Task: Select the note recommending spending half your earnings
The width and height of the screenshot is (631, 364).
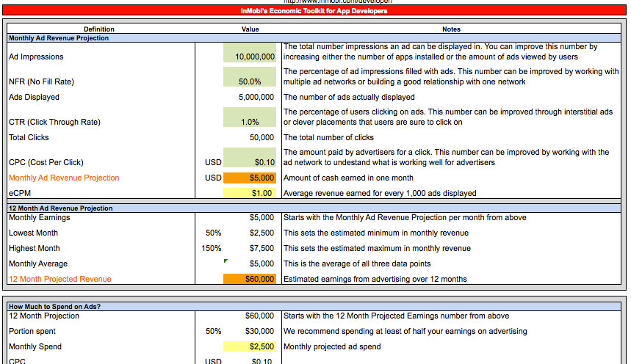Action: tap(405, 332)
